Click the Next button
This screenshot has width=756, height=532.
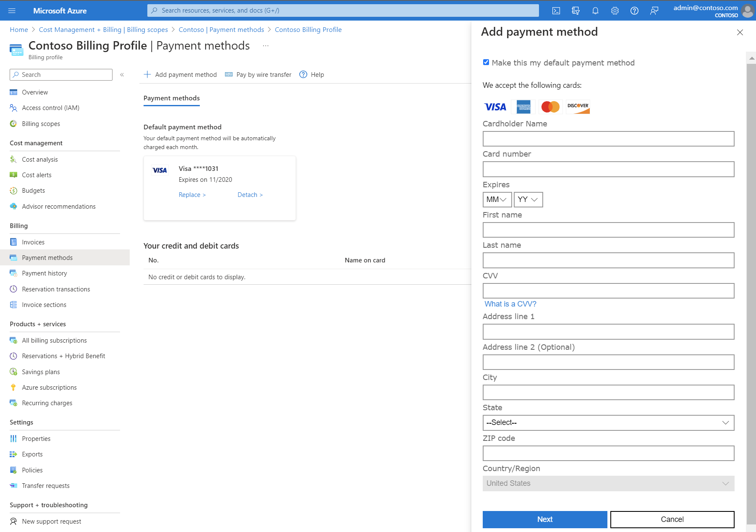click(x=544, y=519)
